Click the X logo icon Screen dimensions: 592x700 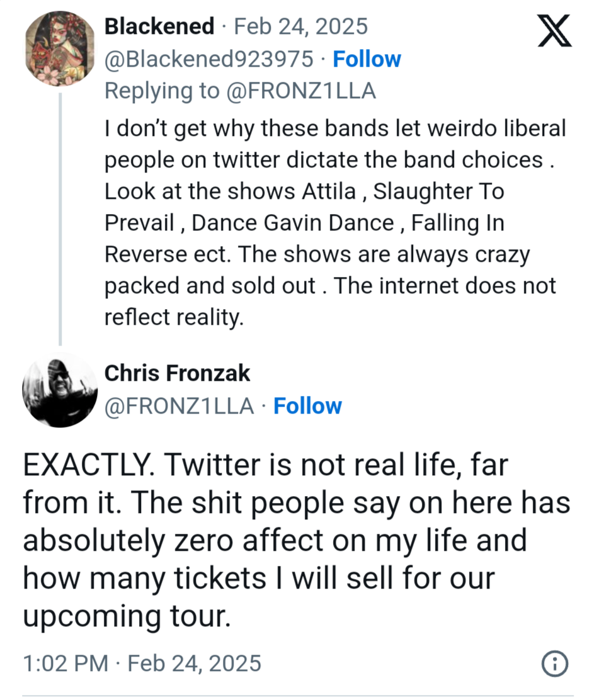(x=554, y=32)
